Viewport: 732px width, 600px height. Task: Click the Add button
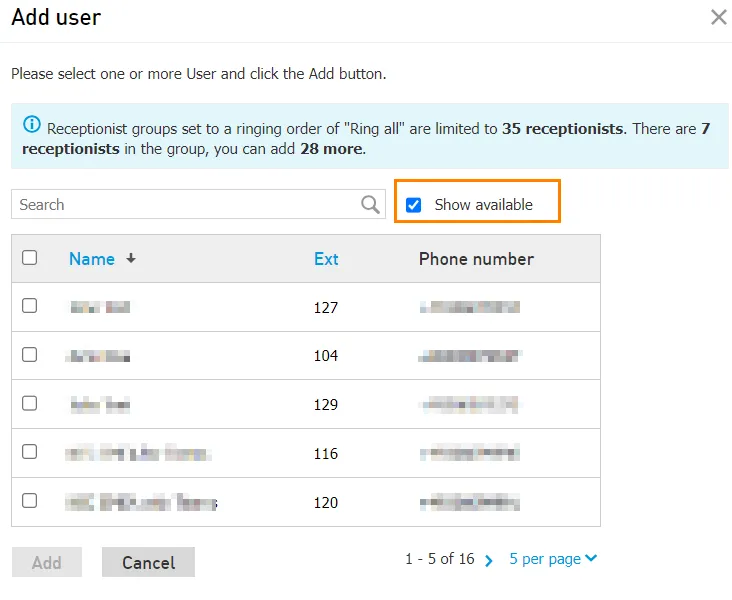pyautogui.click(x=47, y=562)
